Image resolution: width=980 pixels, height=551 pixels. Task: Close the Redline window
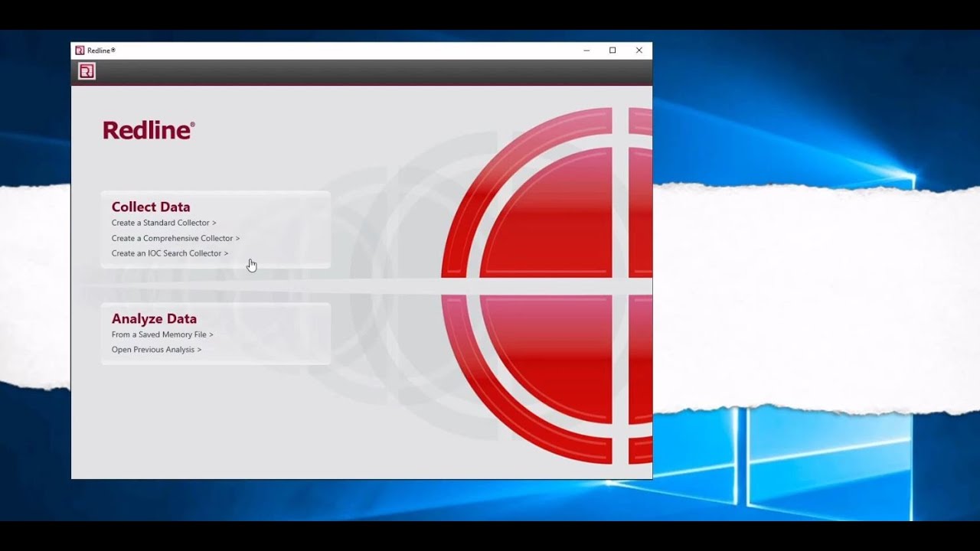(x=639, y=51)
